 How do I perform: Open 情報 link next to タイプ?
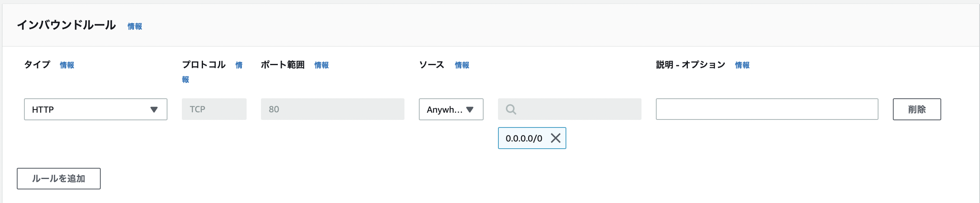[x=67, y=65]
